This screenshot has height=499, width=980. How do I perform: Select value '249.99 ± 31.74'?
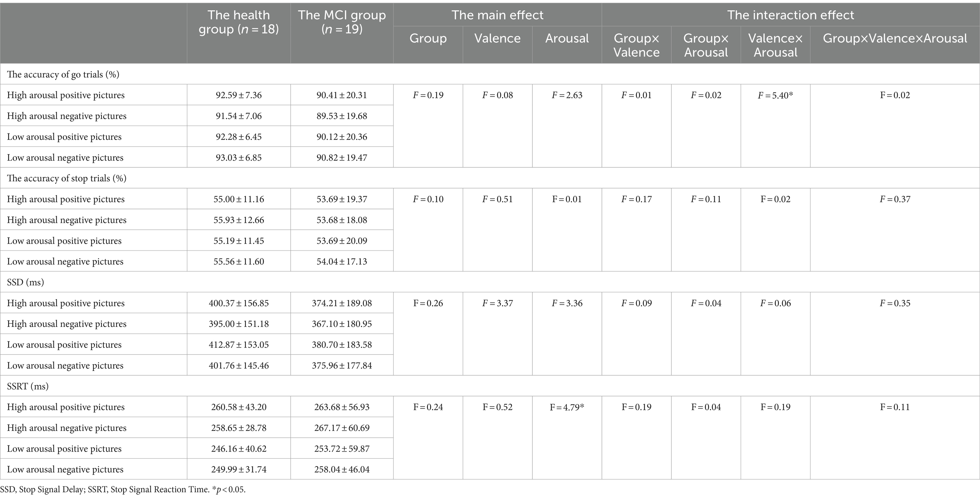pos(238,469)
